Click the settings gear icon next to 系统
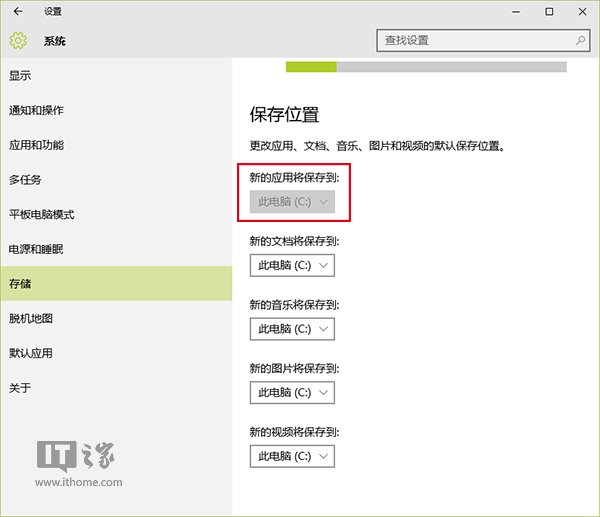The height and width of the screenshot is (517, 600). click(18, 41)
